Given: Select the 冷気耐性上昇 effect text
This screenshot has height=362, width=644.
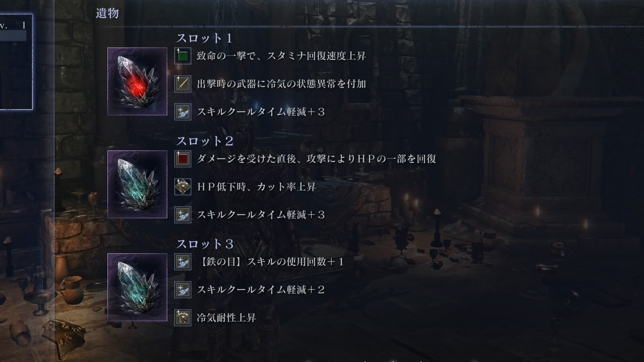Looking at the screenshot, I should coord(226,318).
